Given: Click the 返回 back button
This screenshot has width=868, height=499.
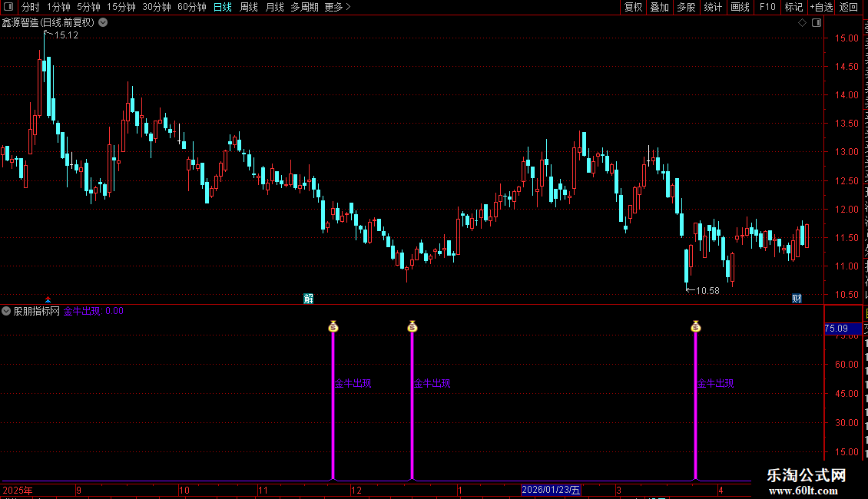Looking at the screenshot, I should 849,7.
